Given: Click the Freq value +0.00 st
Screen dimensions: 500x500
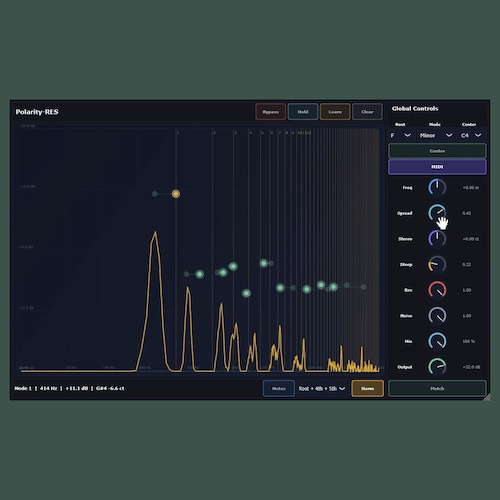Looking at the screenshot, I should [x=471, y=188].
